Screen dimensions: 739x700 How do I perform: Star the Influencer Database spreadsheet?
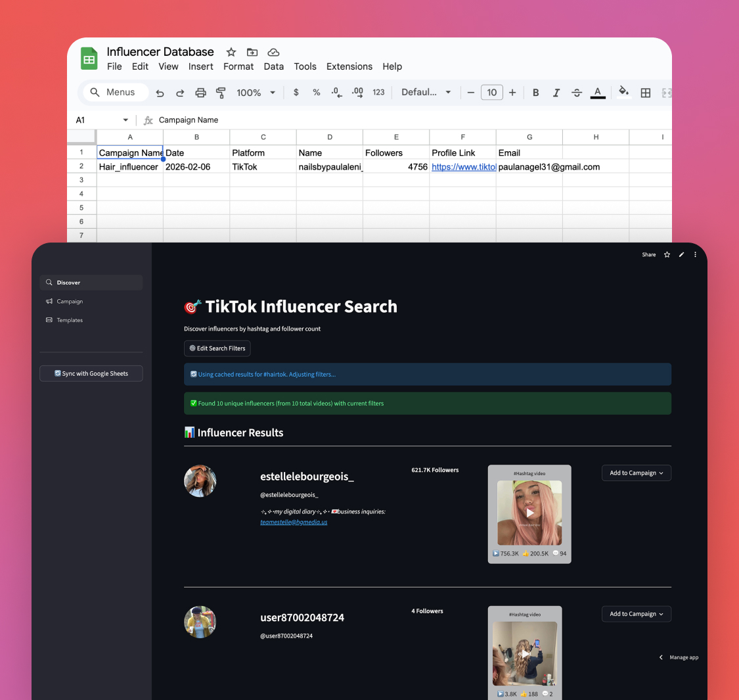tap(231, 52)
